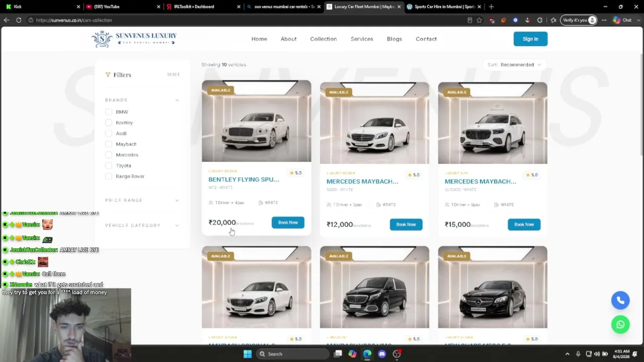Check the Bentley brand filter
The image size is (644, 362).
tap(109, 123)
